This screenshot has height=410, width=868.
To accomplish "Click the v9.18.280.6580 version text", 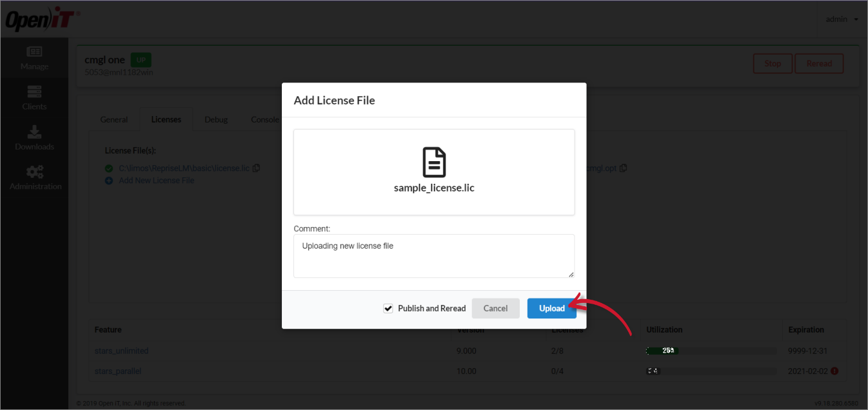I will 836,404.
